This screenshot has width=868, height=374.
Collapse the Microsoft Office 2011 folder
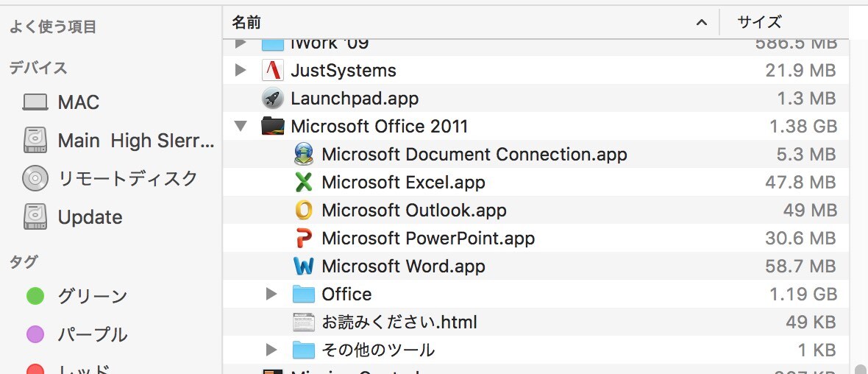pyautogui.click(x=241, y=127)
